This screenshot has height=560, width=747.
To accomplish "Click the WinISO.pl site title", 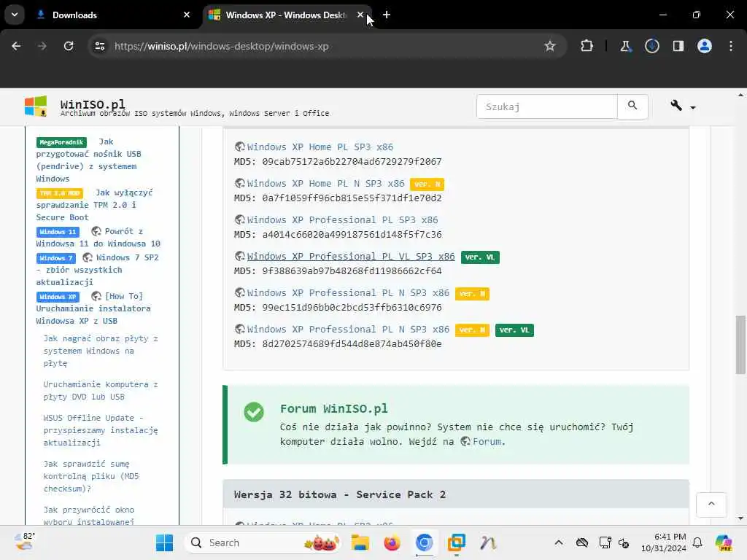I will (x=93, y=104).
